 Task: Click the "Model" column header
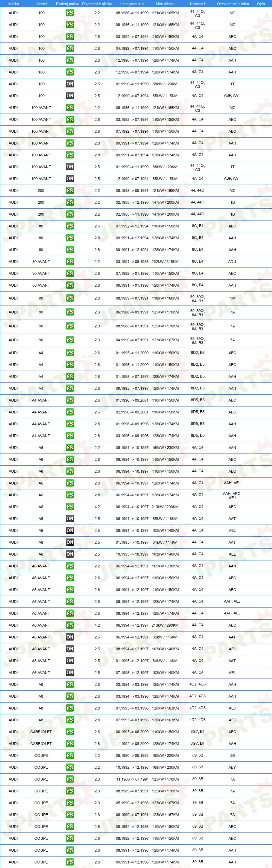point(41,4)
